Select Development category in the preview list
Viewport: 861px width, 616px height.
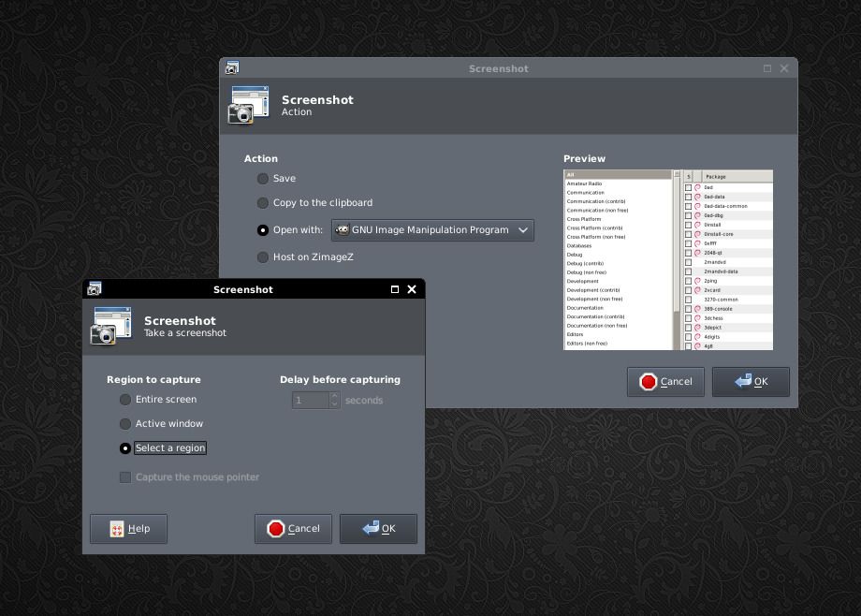(582, 281)
